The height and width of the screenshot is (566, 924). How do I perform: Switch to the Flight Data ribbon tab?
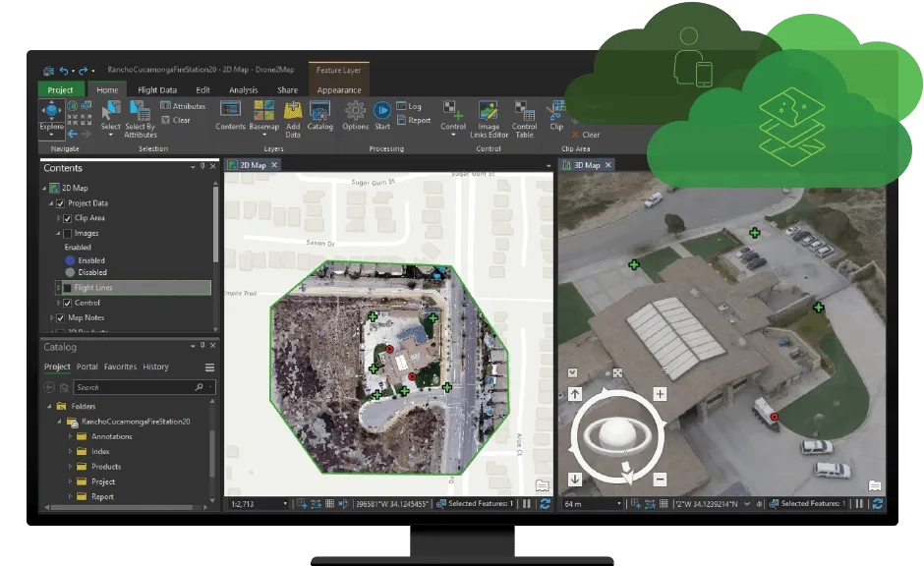pos(157,90)
